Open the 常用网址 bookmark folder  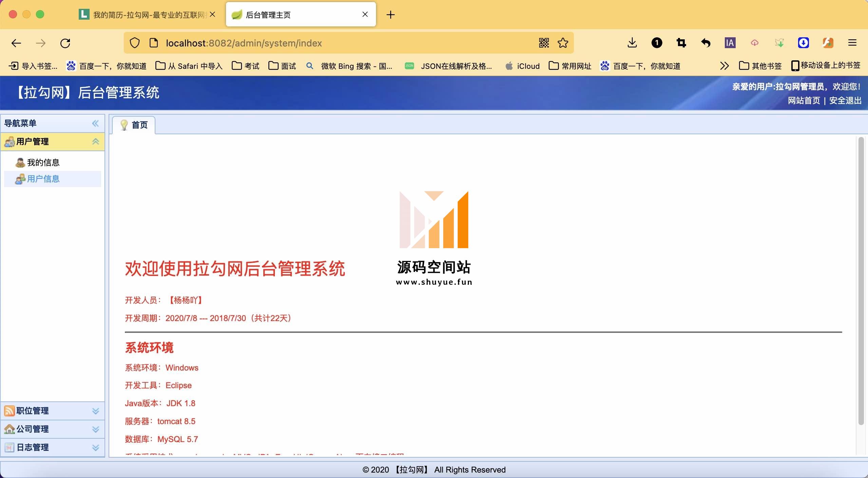coord(570,66)
